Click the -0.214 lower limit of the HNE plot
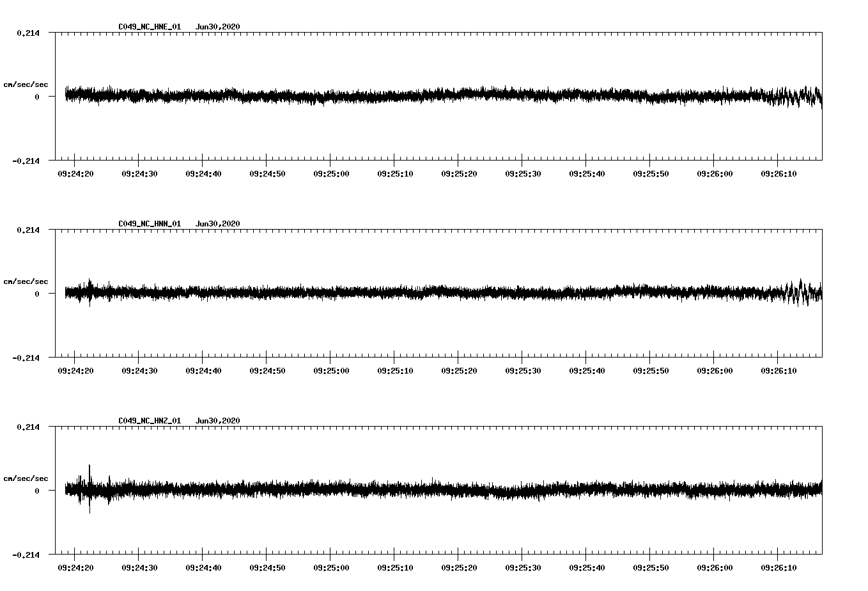868x591 pixels. coord(26,161)
